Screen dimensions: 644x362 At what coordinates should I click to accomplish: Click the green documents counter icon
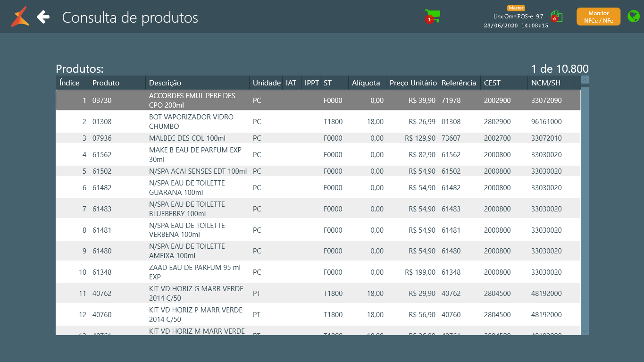tap(557, 17)
